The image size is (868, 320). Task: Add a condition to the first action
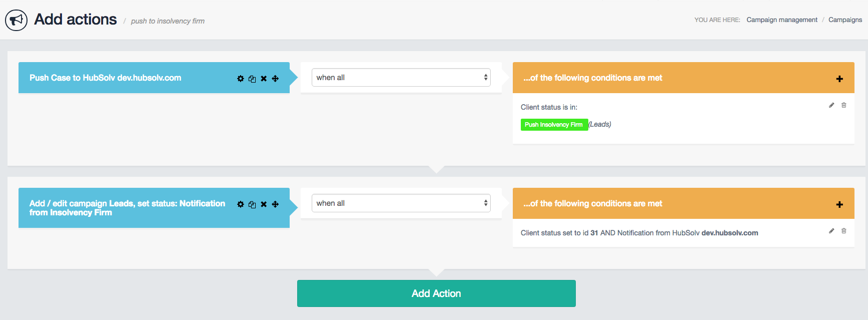[839, 79]
